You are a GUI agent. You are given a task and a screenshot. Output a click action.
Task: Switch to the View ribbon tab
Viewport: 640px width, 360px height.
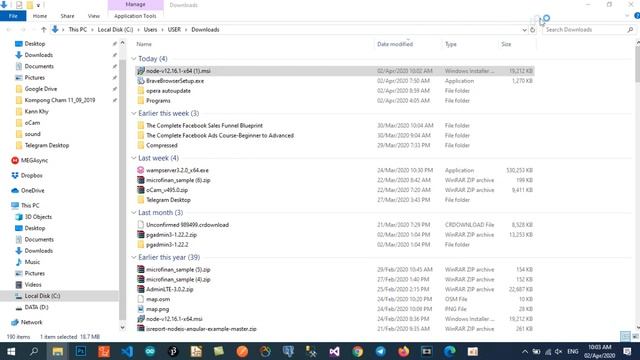point(93,16)
